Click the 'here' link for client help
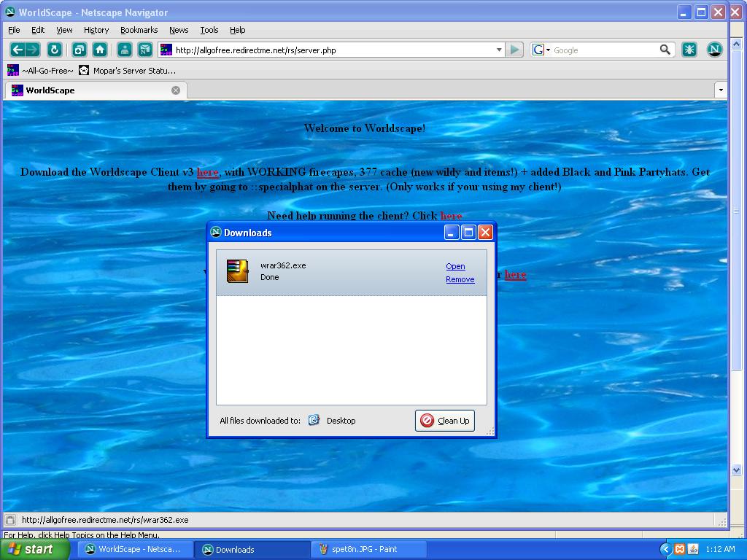Viewport: 747px width, 560px height. pos(451,216)
